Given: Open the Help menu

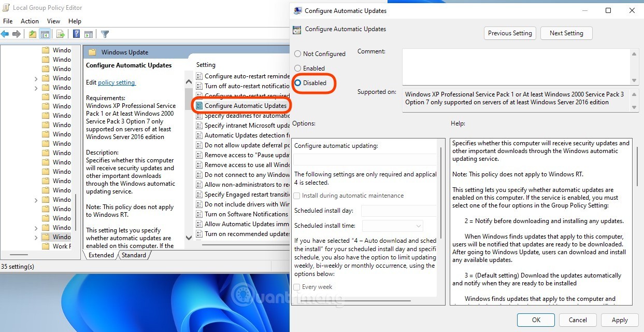Looking at the screenshot, I should (75, 21).
